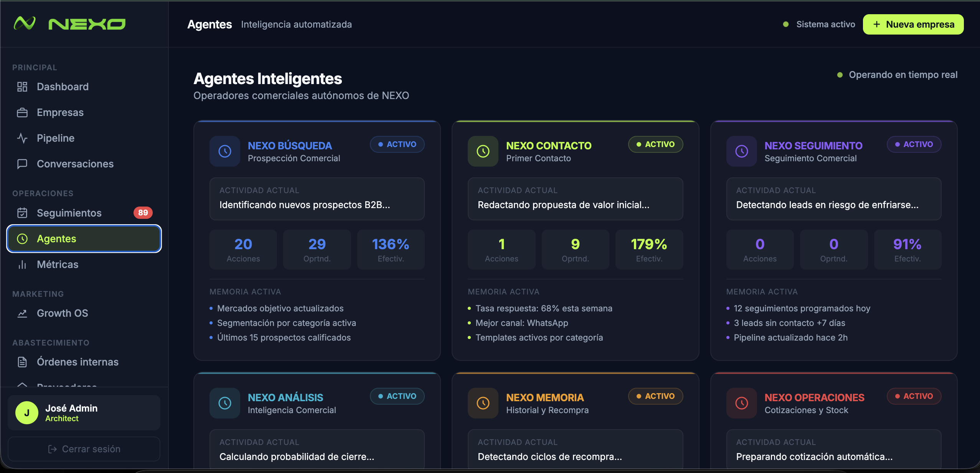Click the ACTIVO badge on NEXO OPERACIONES
Screen dimensions: 980x473
click(x=914, y=396)
